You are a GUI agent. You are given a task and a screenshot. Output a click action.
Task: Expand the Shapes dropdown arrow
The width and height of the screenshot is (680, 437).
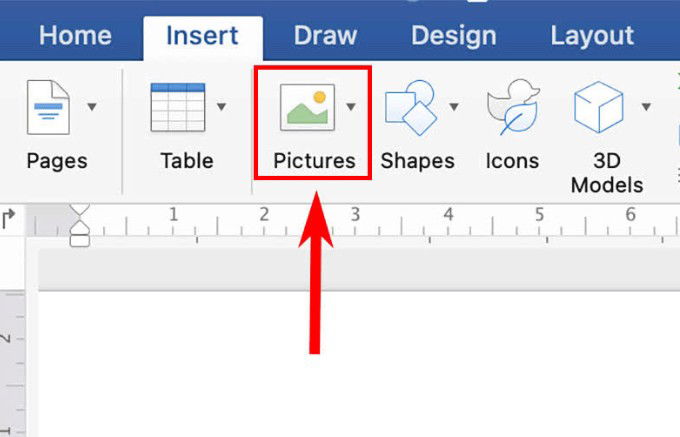(x=454, y=106)
